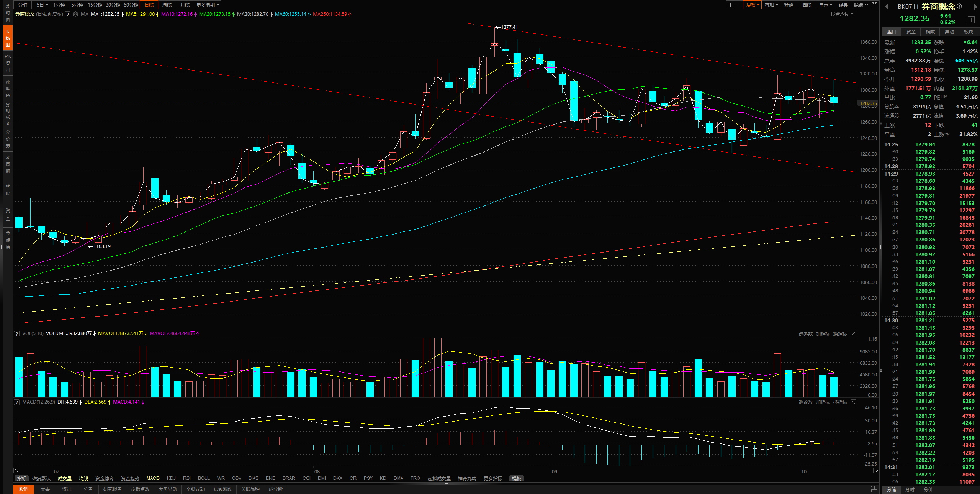Go to previous stock with left arrow
The image size is (980, 494).
coord(887,7)
